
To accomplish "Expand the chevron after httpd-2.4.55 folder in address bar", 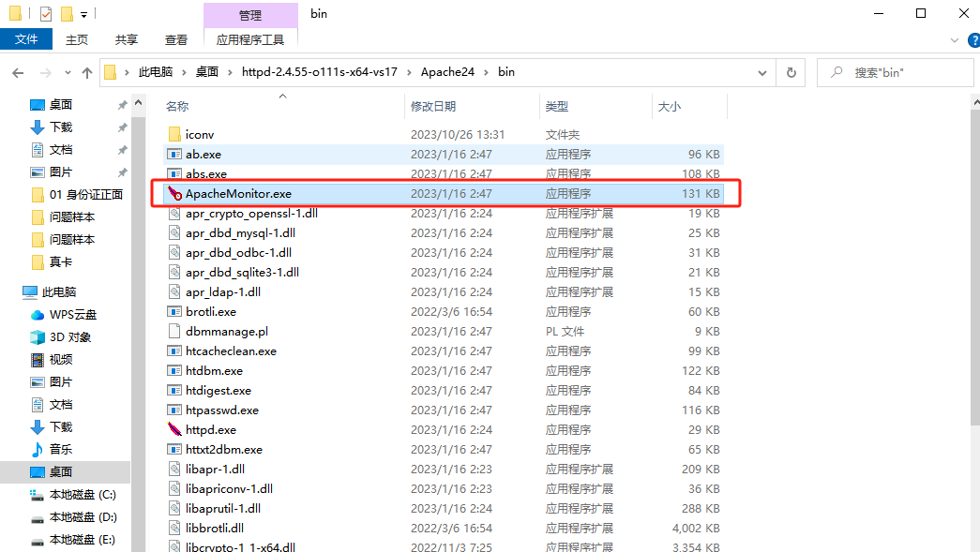I will pyautogui.click(x=409, y=72).
